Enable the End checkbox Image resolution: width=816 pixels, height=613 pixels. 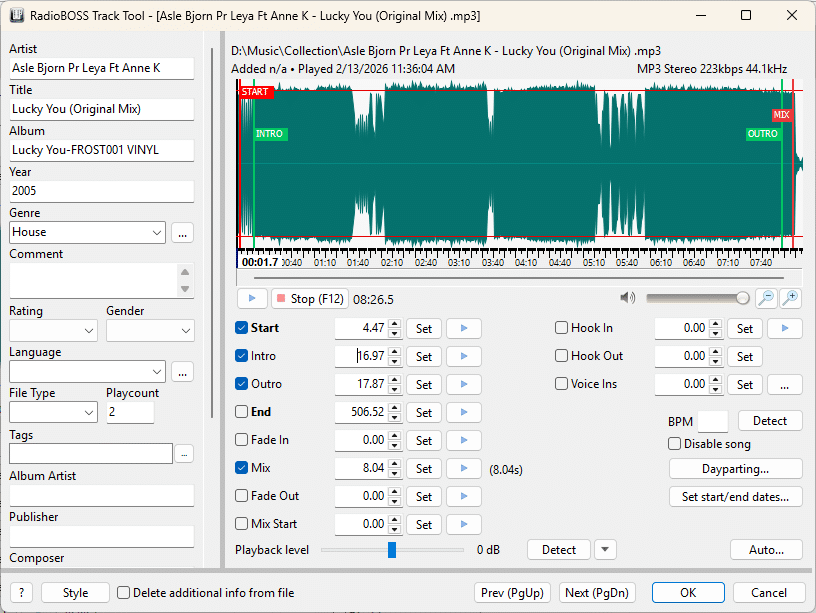pos(241,412)
